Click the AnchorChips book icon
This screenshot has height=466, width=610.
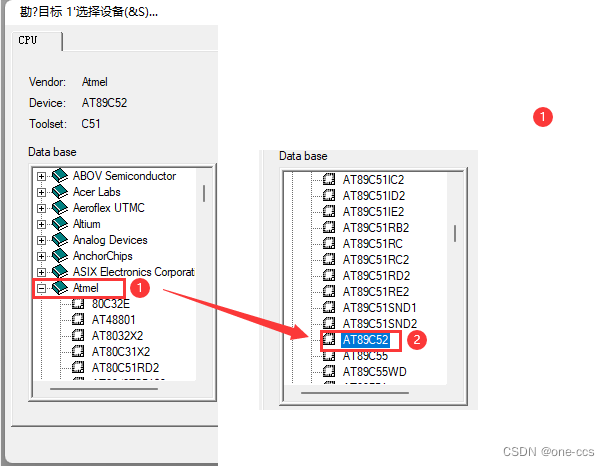click(x=60, y=256)
